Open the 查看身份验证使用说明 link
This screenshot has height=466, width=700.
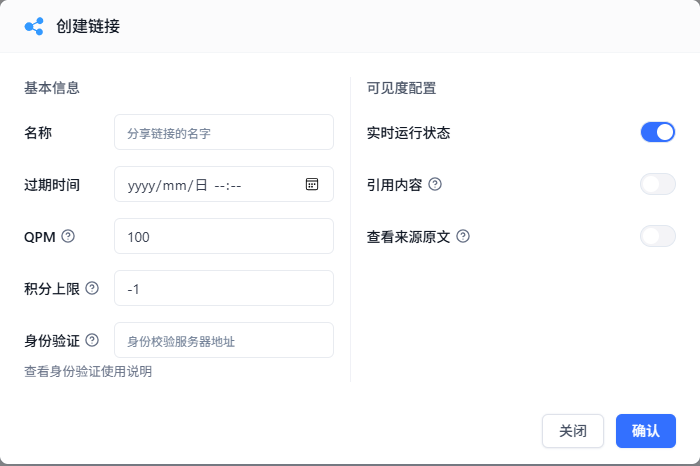click(88, 371)
